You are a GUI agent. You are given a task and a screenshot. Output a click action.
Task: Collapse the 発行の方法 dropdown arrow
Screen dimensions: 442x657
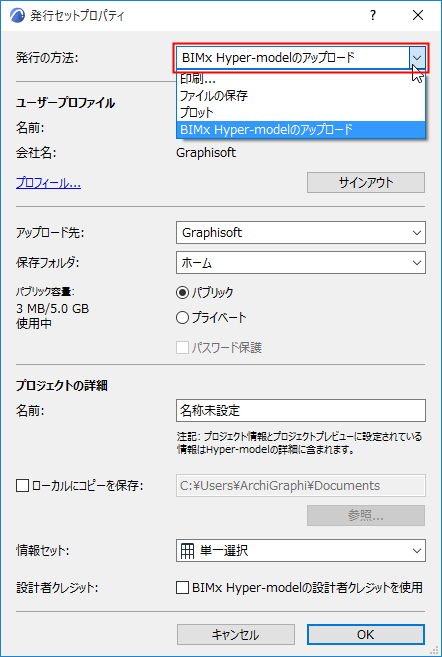point(417,57)
